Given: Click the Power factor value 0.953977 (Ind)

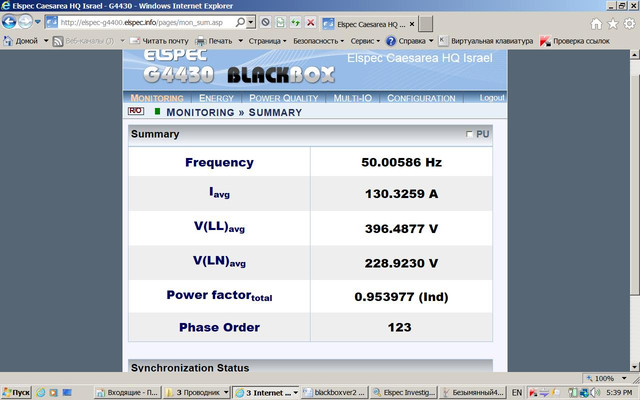Looking at the screenshot, I should click(x=401, y=297).
